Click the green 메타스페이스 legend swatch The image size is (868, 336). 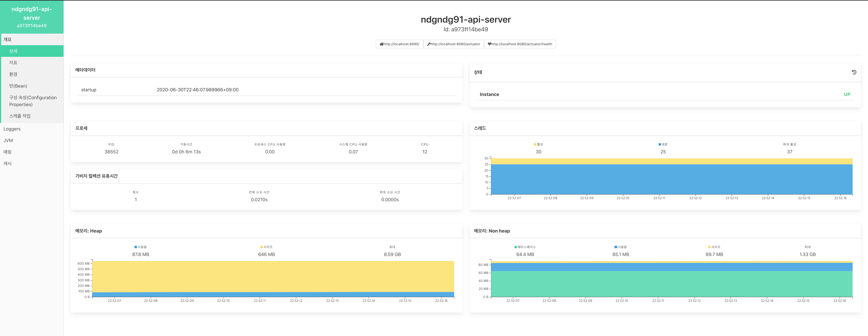point(515,247)
